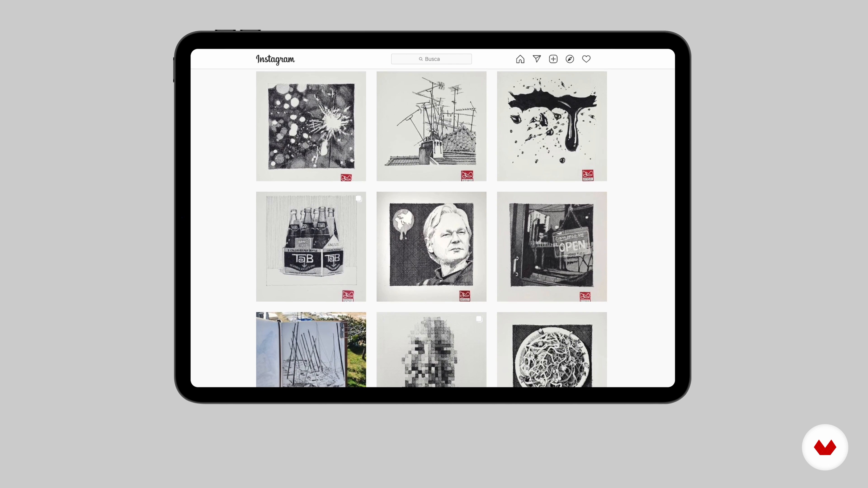
Task: Open the noodle plate drawing post
Action: coord(552,349)
